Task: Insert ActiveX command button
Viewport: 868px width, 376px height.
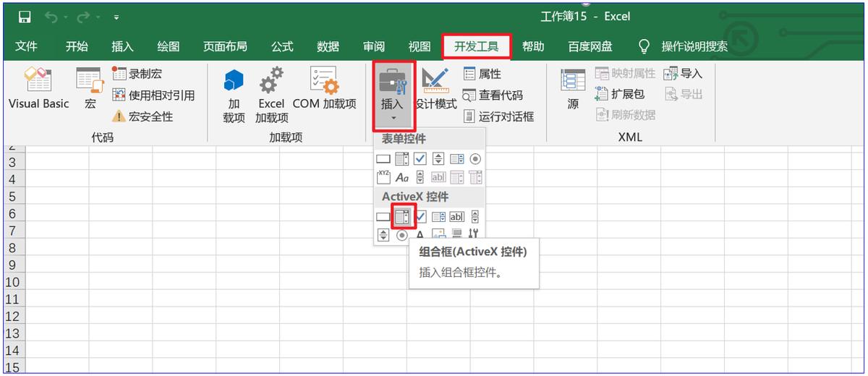Action: [x=383, y=216]
